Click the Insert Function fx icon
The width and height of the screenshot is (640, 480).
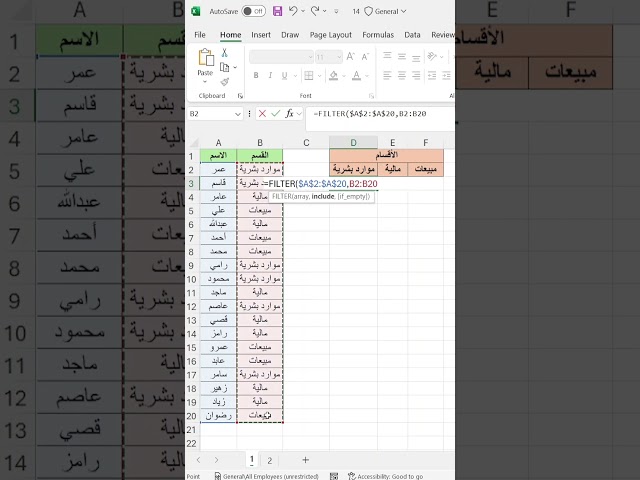pyautogui.click(x=289, y=114)
